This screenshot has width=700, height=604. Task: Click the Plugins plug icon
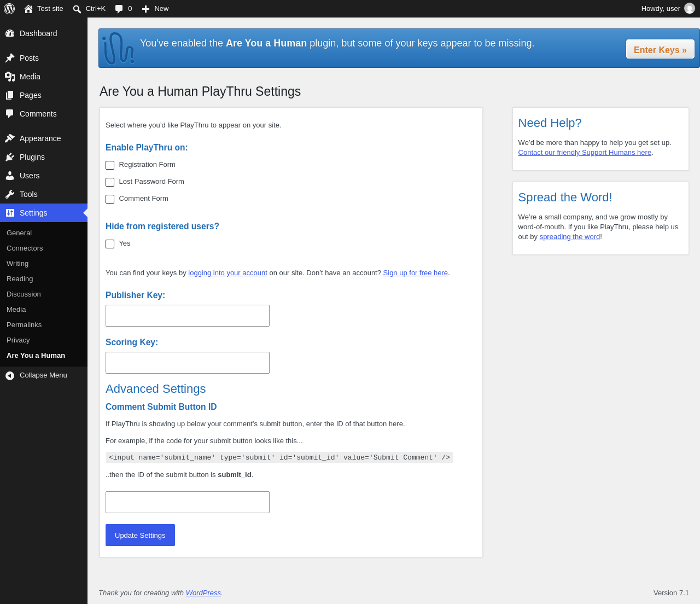10,157
